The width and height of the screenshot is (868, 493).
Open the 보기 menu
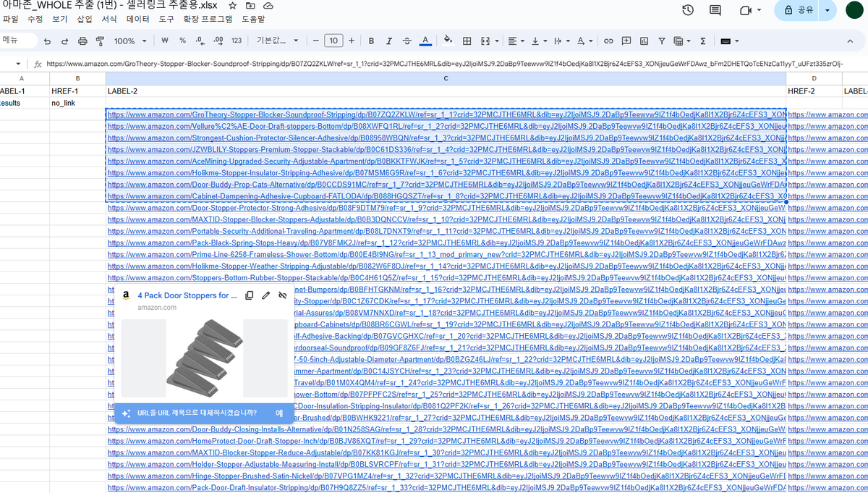pos(60,20)
